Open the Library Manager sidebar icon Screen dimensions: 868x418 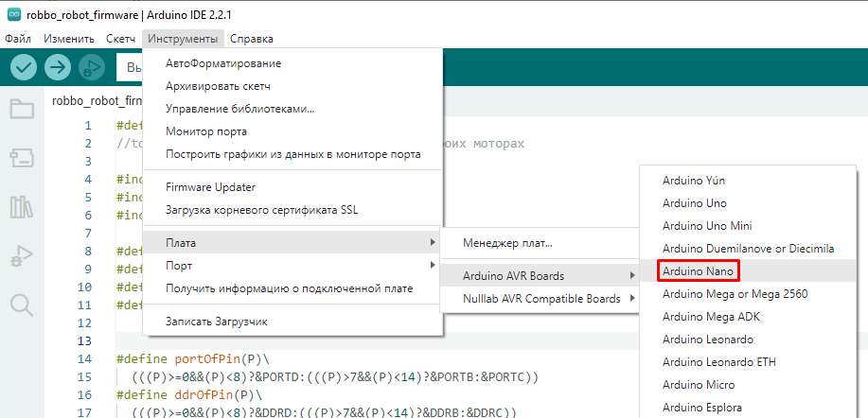[22, 207]
